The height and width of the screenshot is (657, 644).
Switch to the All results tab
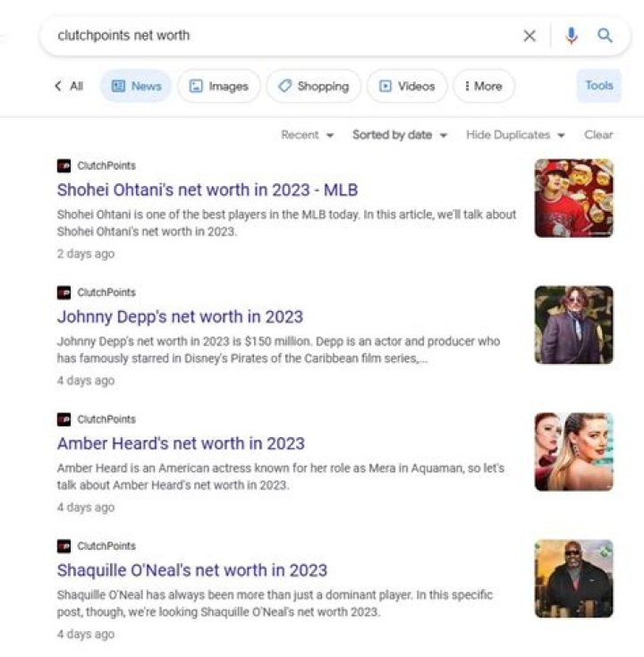pyautogui.click(x=76, y=87)
